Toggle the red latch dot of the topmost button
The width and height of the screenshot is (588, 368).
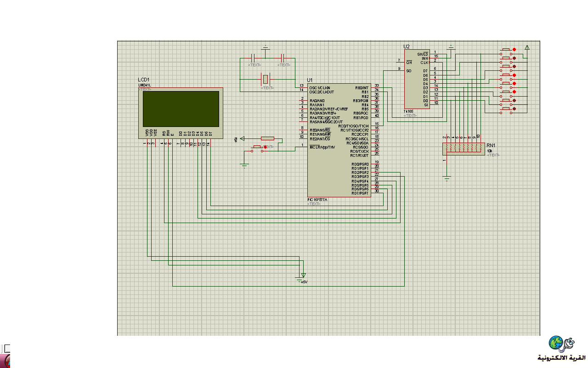(514, 49)
